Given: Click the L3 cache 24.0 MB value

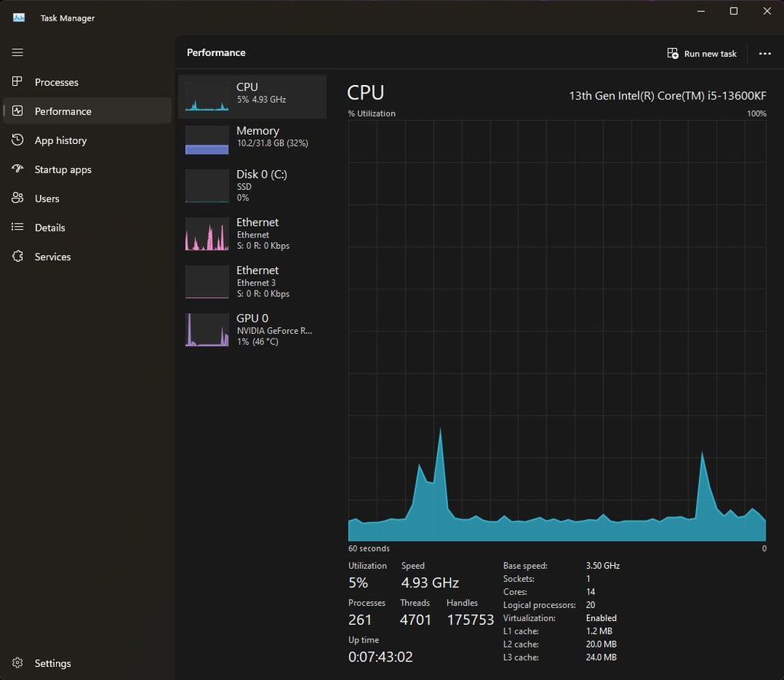Looking at the screenshot, I should 601,657.
